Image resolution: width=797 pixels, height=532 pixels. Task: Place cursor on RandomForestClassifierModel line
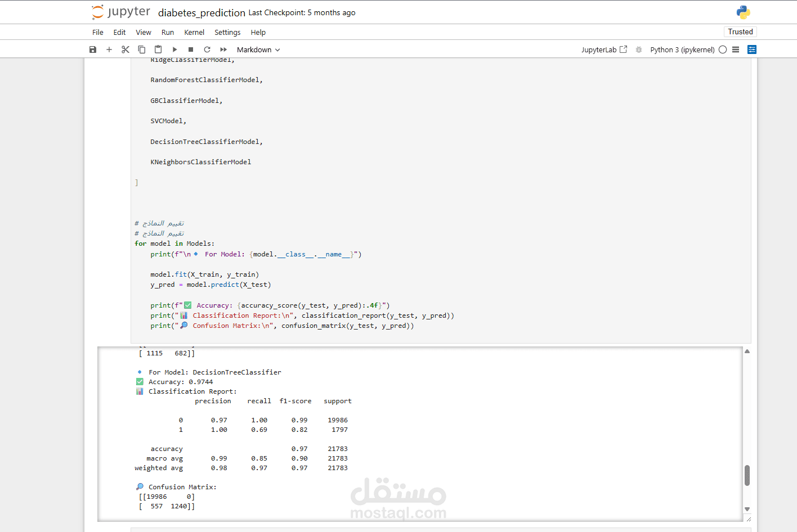[207, 80]
